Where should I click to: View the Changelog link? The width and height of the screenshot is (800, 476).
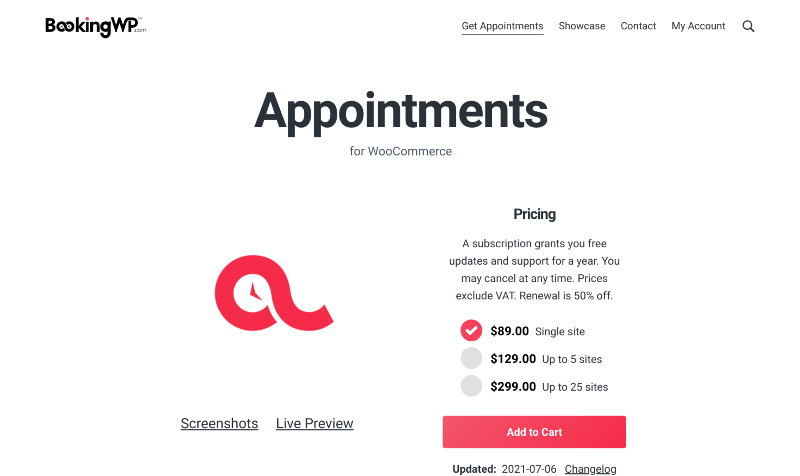(x=590, y=469)
